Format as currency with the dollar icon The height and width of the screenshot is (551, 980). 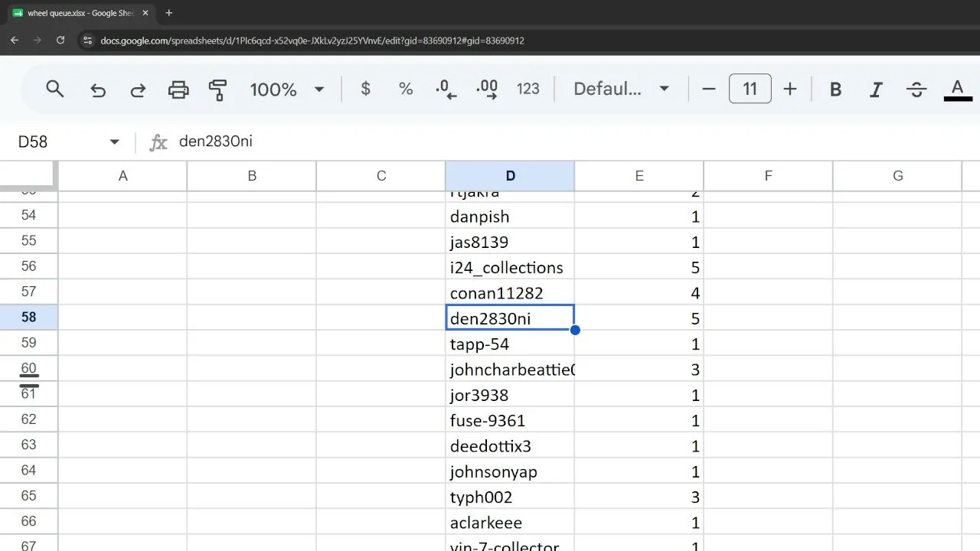coord(366,89)
